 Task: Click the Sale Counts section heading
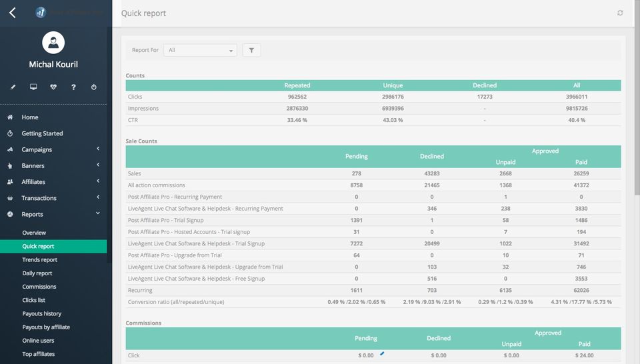click(x=141, y=141)
